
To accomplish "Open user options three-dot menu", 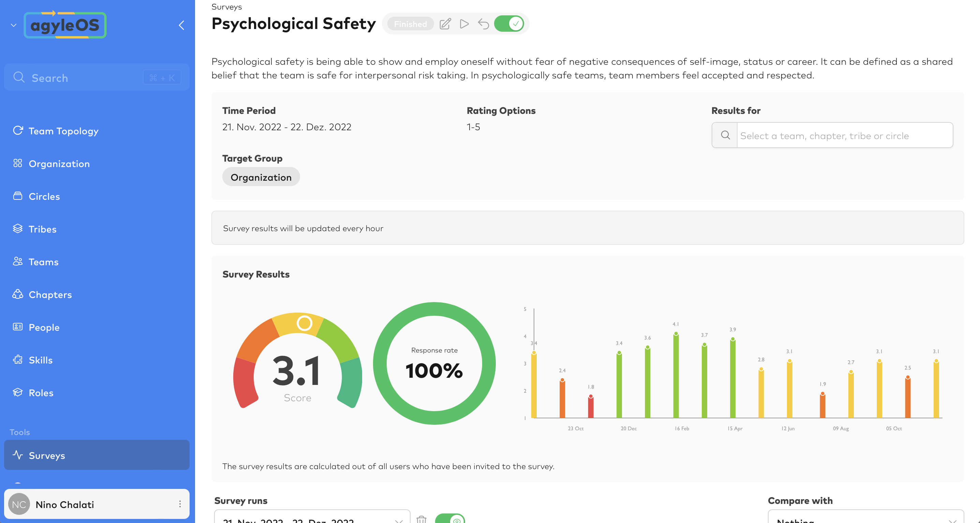I will pyautogui.click(x=180, y=504).
